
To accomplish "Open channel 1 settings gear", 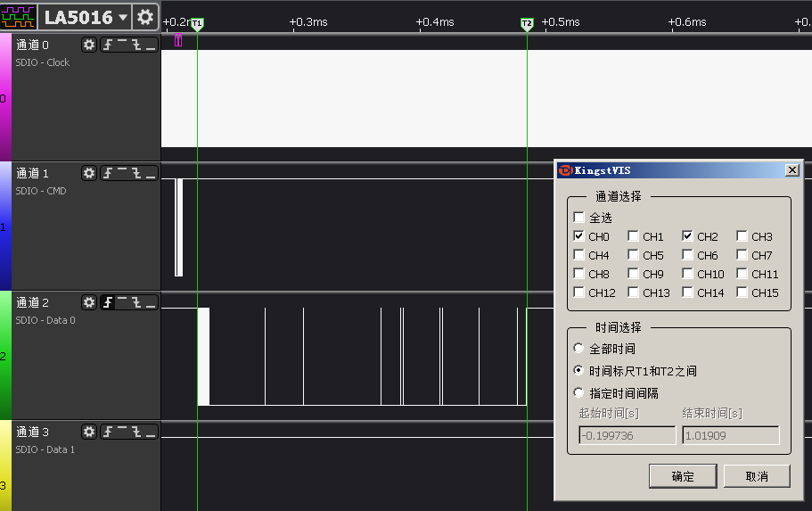I will point(89,173).
